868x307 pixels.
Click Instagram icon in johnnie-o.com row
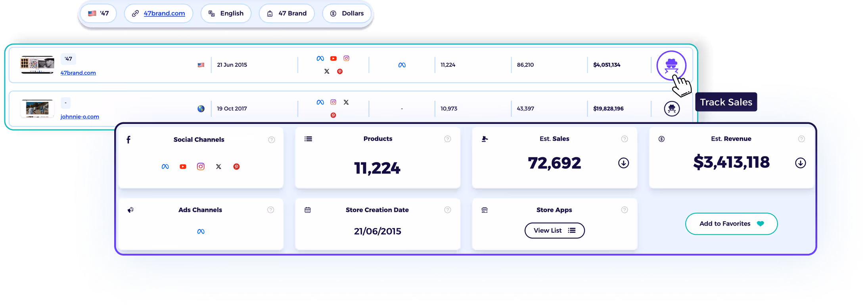333,102
